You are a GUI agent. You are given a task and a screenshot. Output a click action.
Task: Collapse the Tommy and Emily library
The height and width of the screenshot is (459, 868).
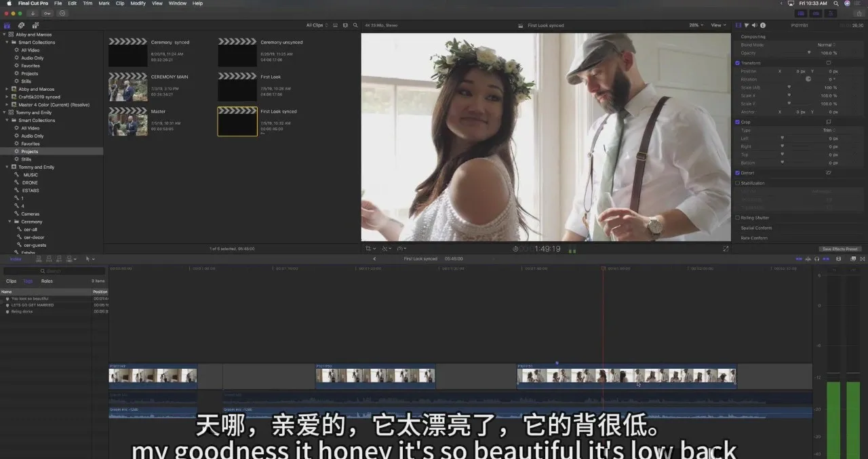tap(4, 113)
